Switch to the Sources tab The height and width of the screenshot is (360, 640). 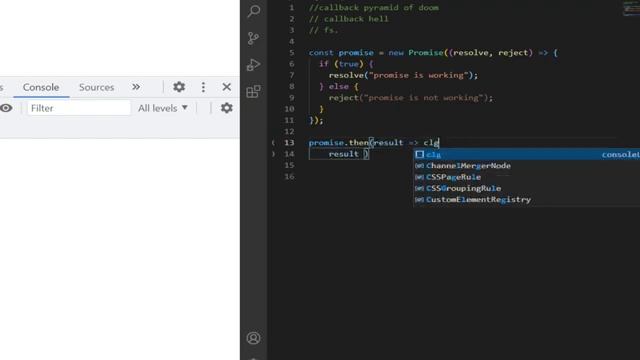coord(96,87)
